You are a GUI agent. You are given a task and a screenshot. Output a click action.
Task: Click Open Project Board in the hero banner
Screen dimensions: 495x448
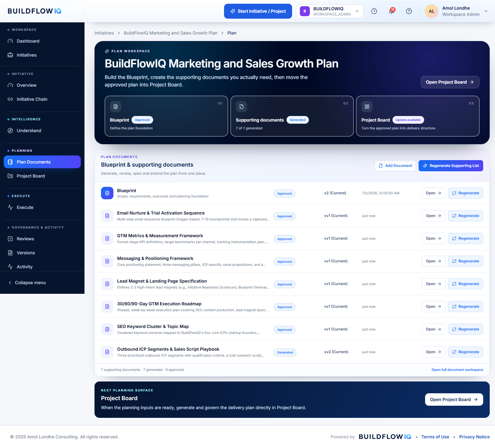[x=450, y=82]
